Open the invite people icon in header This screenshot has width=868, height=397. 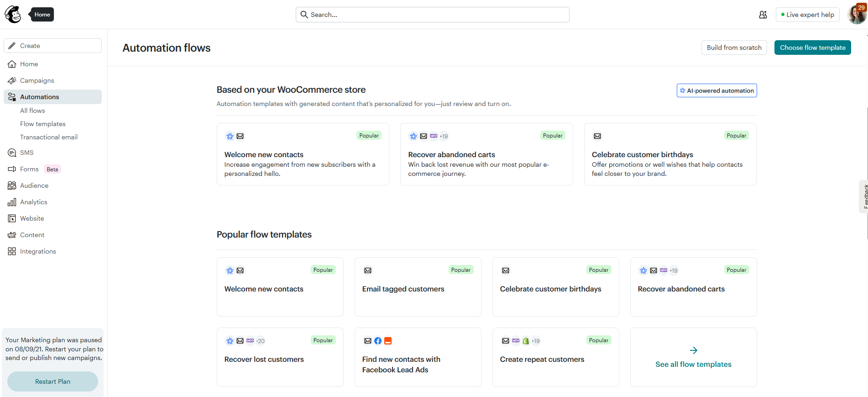pyautogui.click(x=763, y=15)
